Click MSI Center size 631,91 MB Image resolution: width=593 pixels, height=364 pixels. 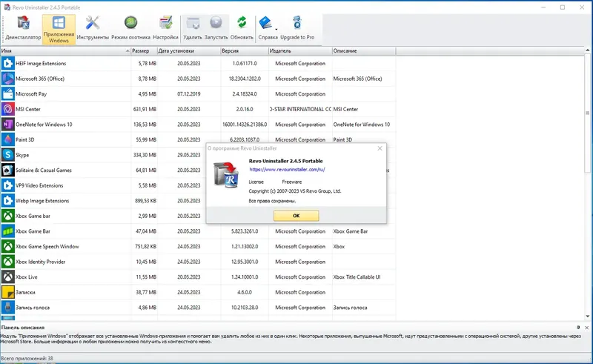pyautogui.click(x=145, y=110)
